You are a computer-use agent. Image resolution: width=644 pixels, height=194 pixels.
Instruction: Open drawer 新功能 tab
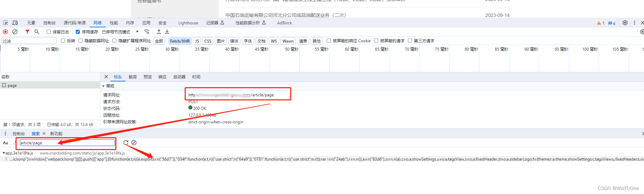coord(56,134)
